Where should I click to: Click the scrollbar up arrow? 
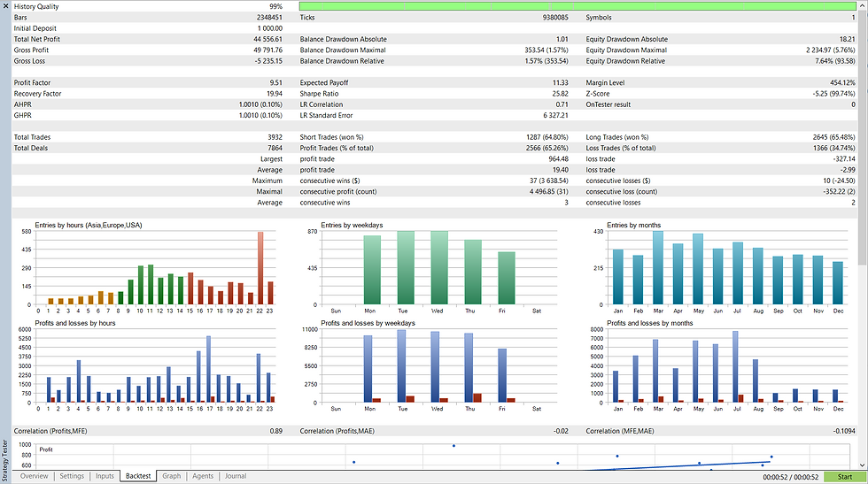pyautogui.click(x=862, y=5)
